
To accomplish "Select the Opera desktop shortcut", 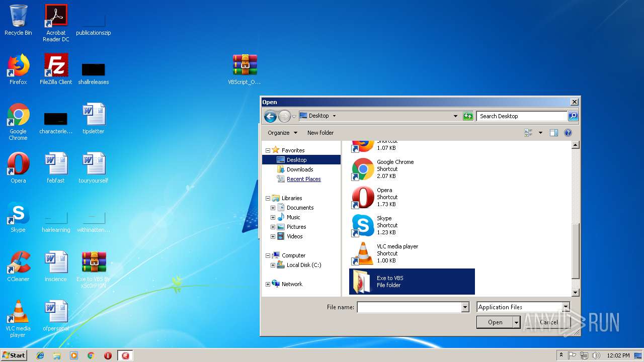I will click(x=18, y=168).
